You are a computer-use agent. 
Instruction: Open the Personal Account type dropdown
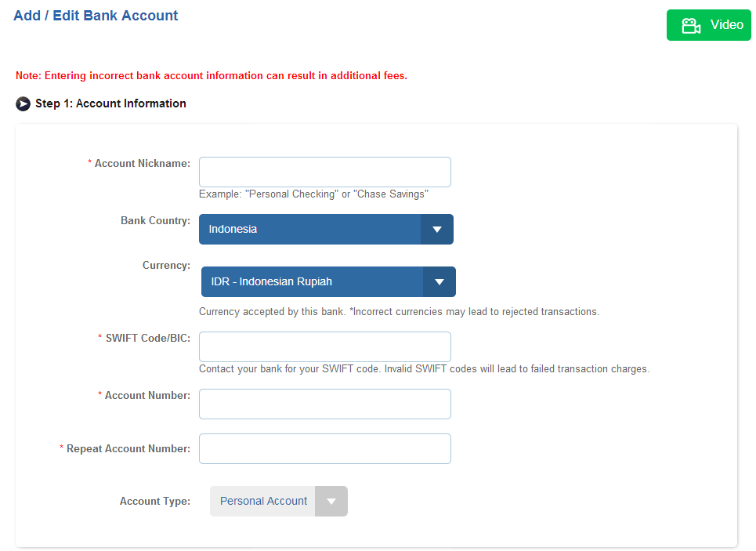pos(263,502)
